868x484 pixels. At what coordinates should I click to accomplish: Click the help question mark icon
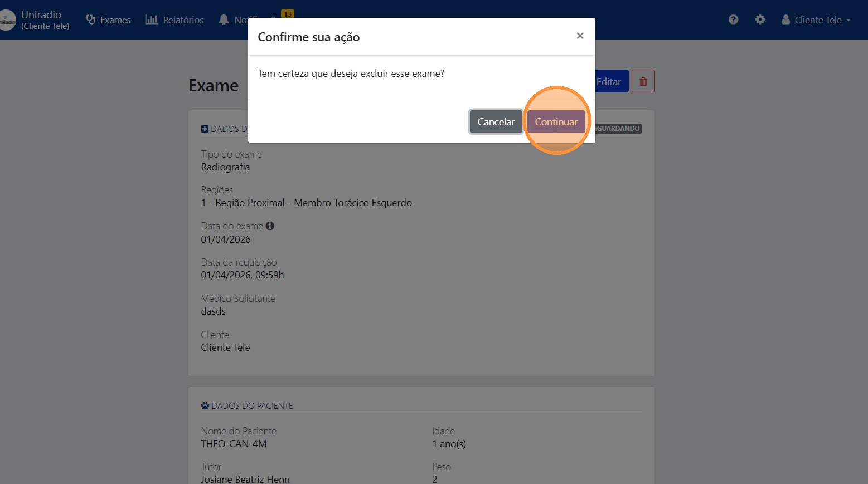coord(733,19)
